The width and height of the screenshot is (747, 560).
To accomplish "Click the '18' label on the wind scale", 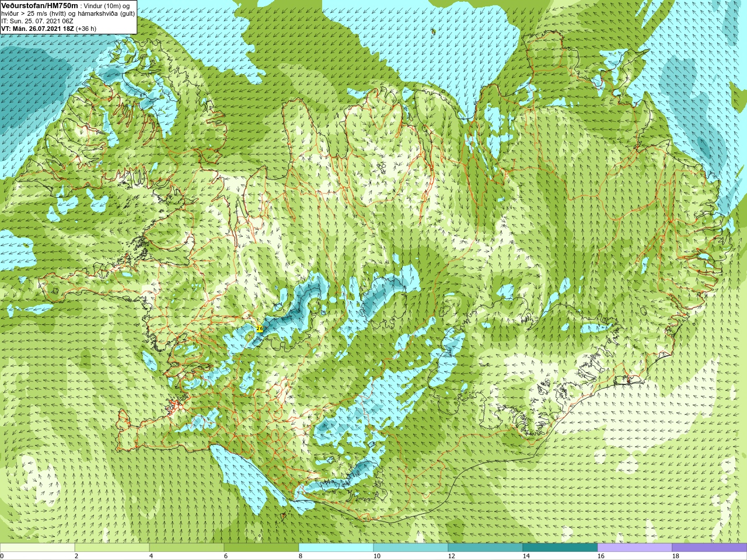I will [x=676, y=556].
